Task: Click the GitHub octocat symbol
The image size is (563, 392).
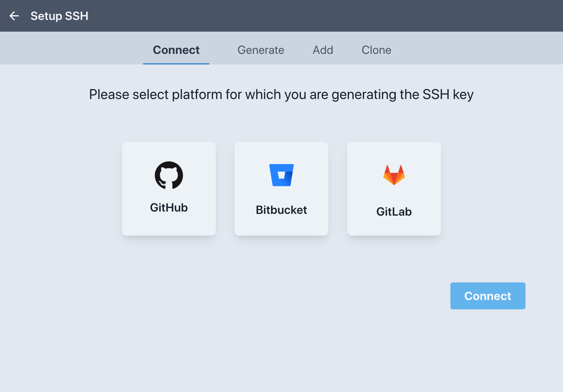Action: click(169, 175)
